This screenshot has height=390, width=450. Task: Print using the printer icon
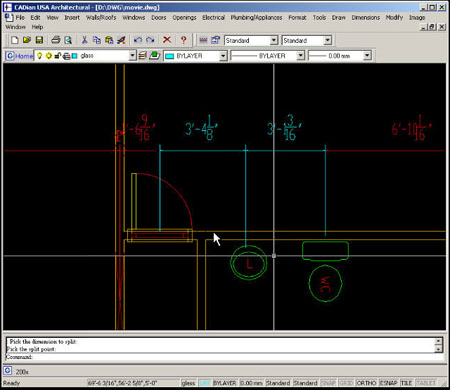(56, 40)
